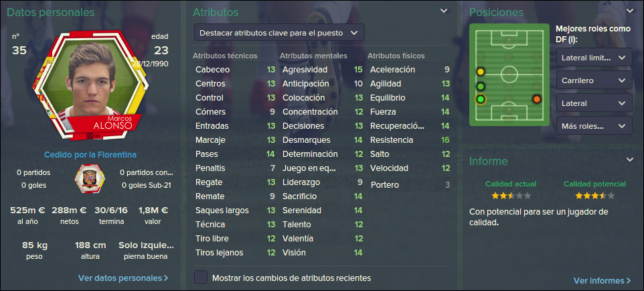Image resolution: width=644 pixels, height=291 pixels.
Task: Click the green left wing-back position dot
Action: (481, 86)
